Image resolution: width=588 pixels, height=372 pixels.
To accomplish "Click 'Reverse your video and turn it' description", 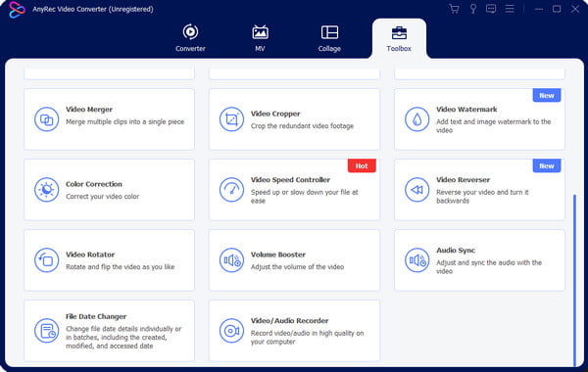I will point(482,197).
